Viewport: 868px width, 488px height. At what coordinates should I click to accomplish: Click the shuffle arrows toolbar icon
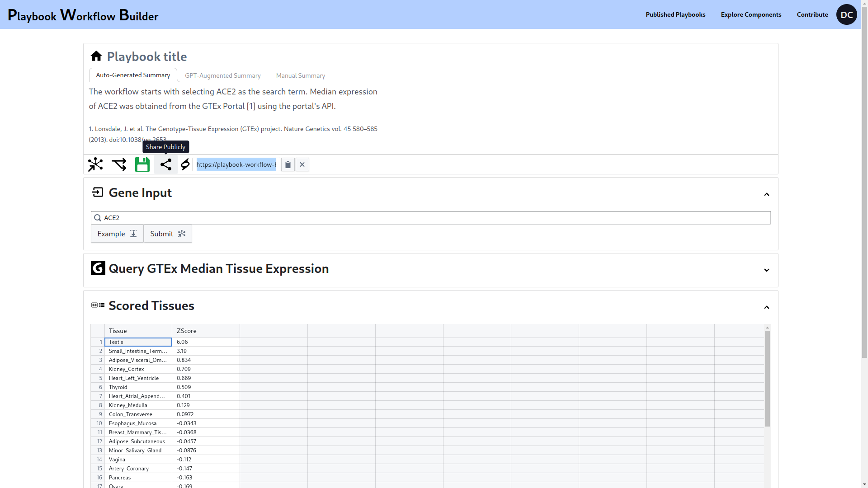[x=119, y=164]
